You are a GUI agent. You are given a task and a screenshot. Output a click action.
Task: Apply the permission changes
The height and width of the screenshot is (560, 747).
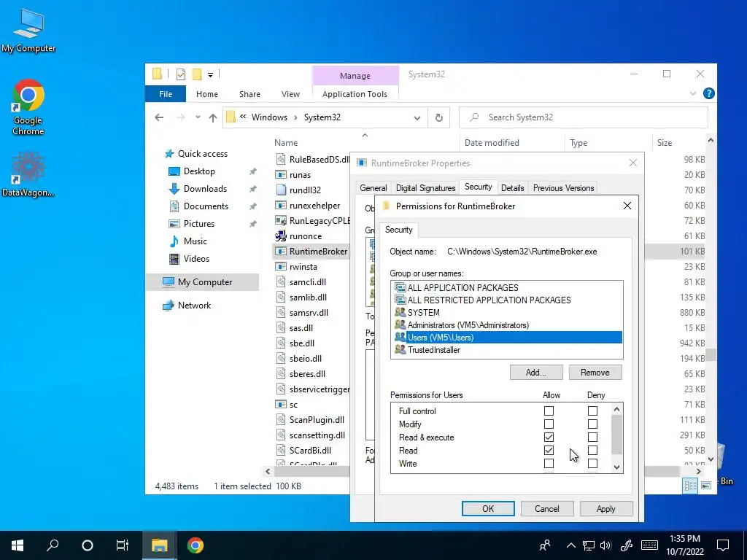(x=606, y=508)
